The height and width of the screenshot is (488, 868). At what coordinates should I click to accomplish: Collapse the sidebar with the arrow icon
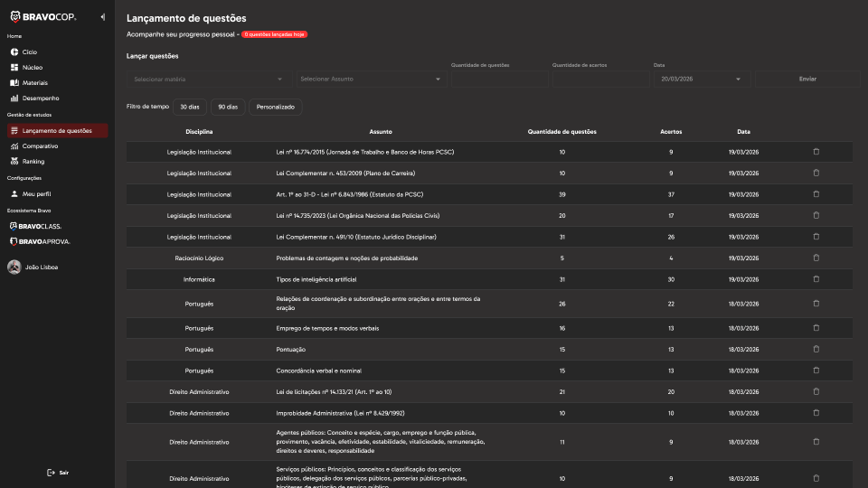(x=103, y=17)
